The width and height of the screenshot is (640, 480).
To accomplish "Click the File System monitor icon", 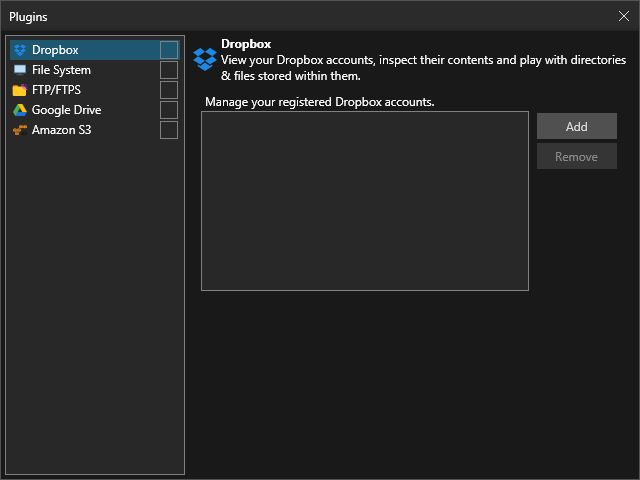I will (x=20, y=70).
